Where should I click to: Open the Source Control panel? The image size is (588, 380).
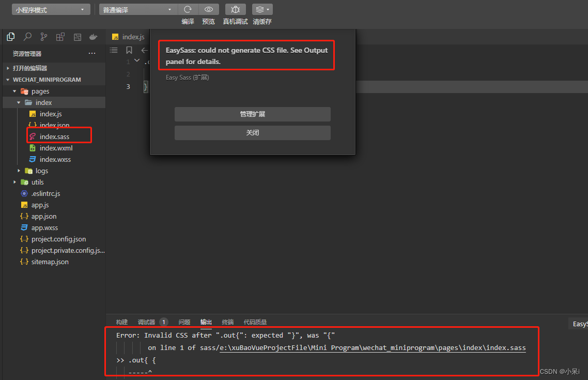pos(43,37)
